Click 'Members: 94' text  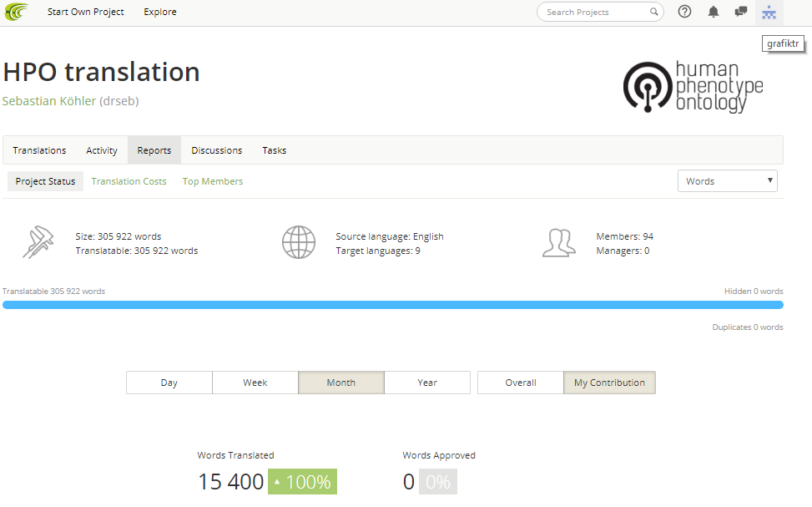tap(624, 236)
